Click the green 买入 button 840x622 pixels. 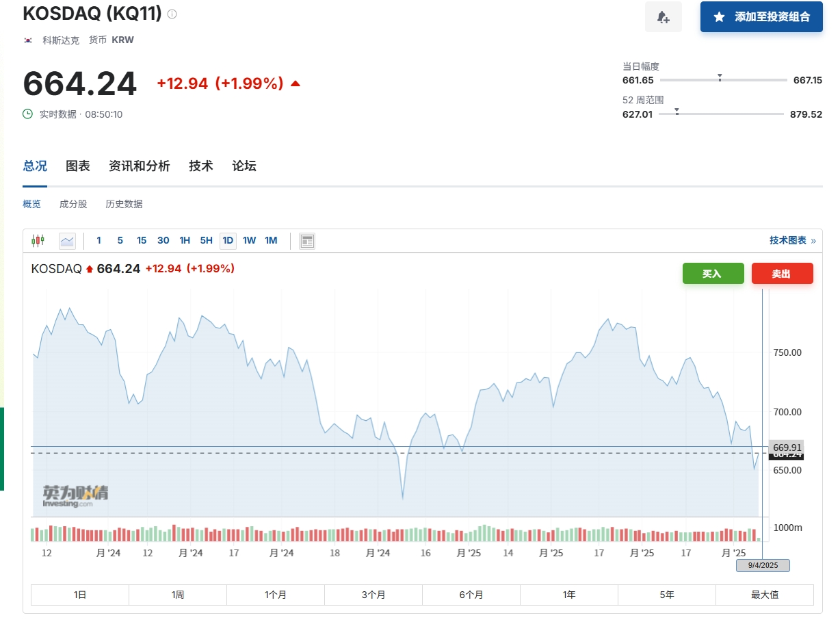[x=713, y=274]
